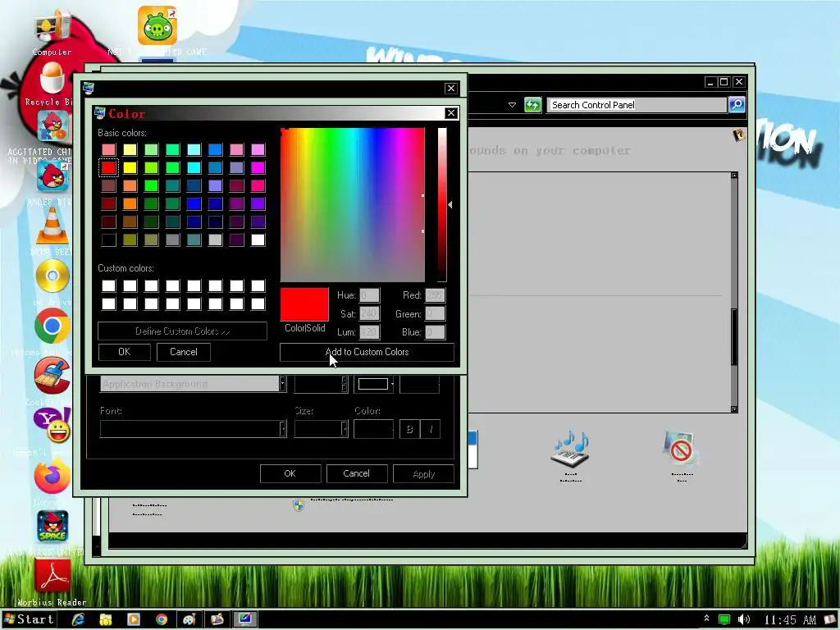Image resolution: width=840 pixels, height=630 pixels.
Task: Launch the VLC traffic cone desktop icon
Action: pyautogui.click(x=52, y=225)
